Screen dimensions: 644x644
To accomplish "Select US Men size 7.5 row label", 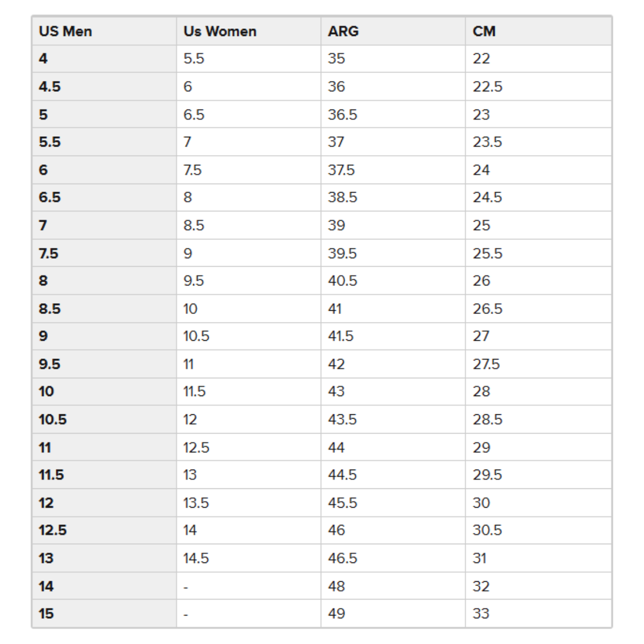I will point(105,253).
